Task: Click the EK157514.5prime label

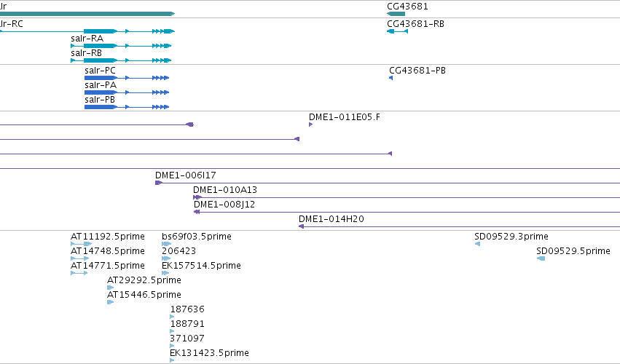Action: 201,266
